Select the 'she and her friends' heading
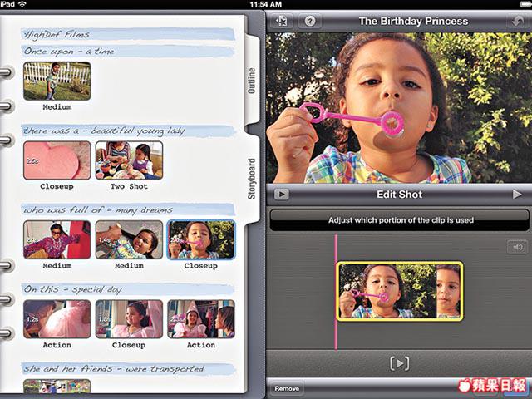 point(114,369)
